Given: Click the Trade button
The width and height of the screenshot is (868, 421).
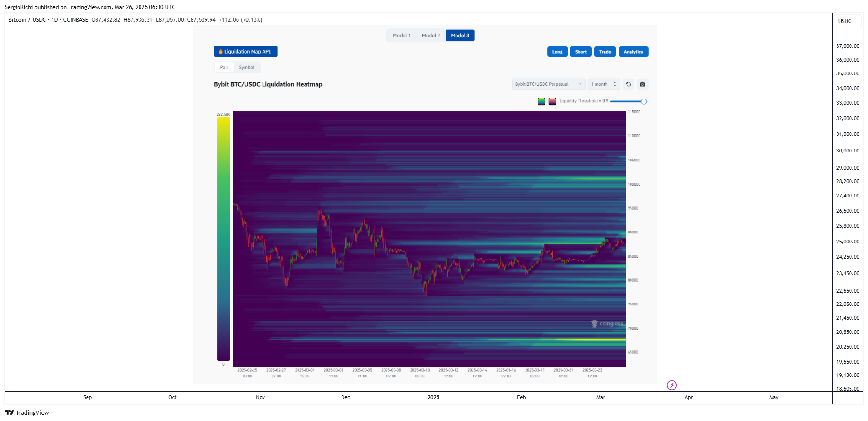Looking at the screenshot, I should [605, 52].
